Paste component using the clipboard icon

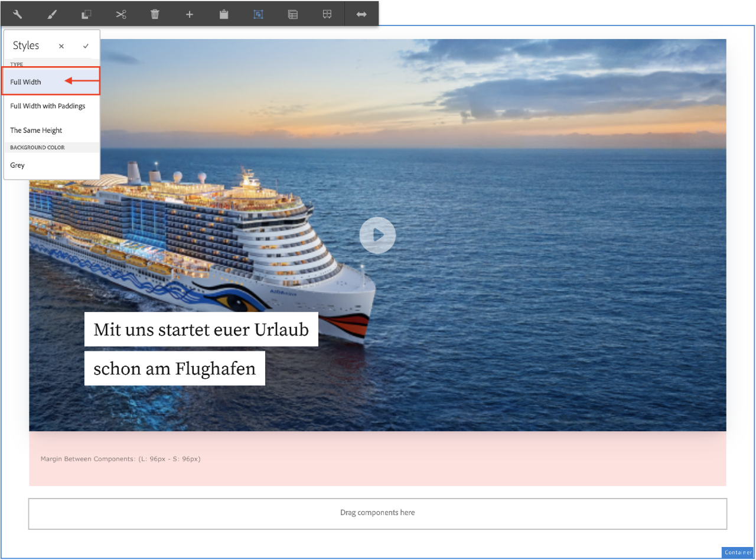click(x=223, y=14)
